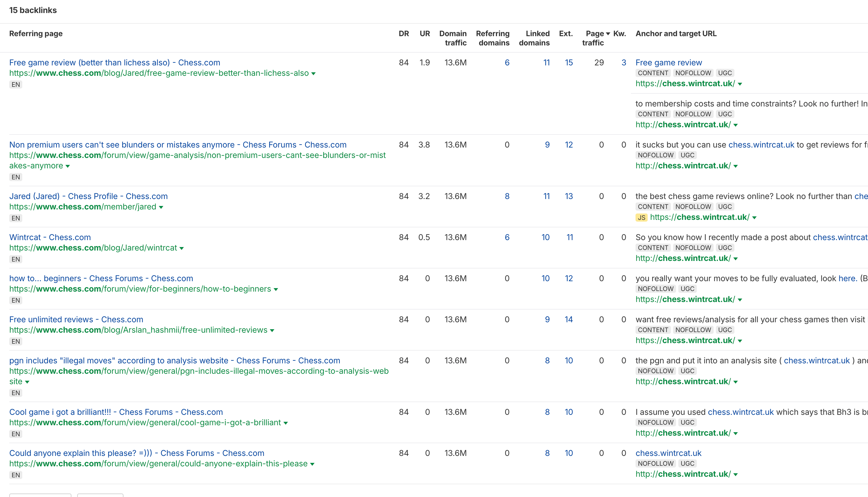This screenshot has height=497, width=868.
Task: Sort by Page traffic column header
Action: [x=596, y=38]
